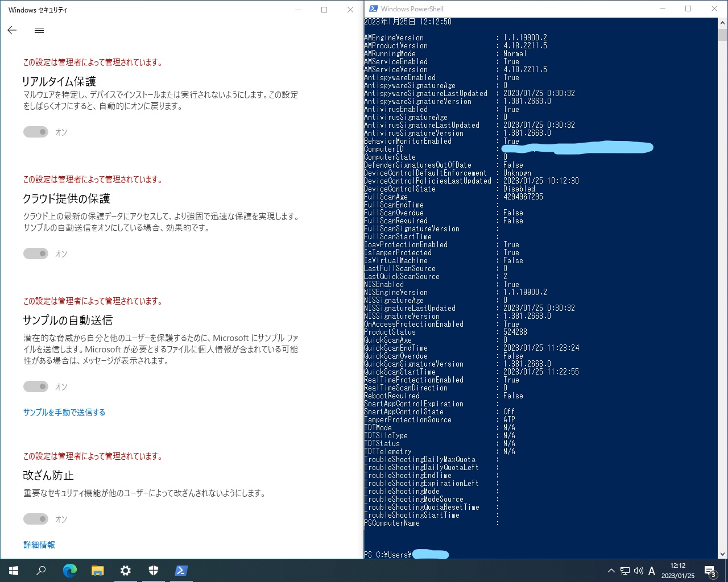The width and height of the screenshot is (728, 582).
Task: Toggle the クラウド提供の保護 switch
Action: tap(35, 253)
